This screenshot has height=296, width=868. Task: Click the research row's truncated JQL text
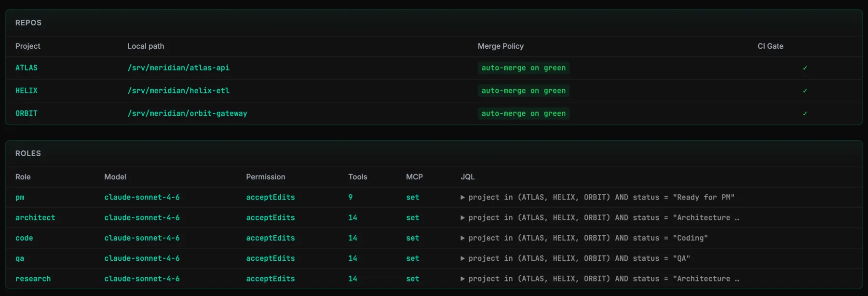[x=604, y=279]
